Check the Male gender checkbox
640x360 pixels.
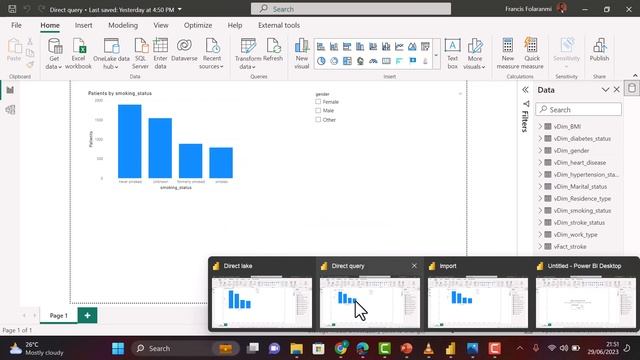pyautogui.click(x=318, y=111)
